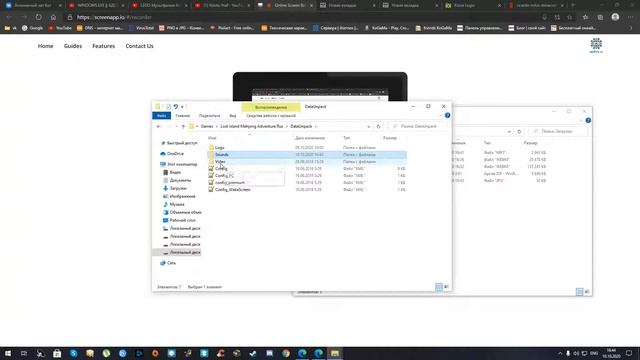
Task: Click the ScreenApp logo icon at the page's top right
Action: (x=596, y=45)
